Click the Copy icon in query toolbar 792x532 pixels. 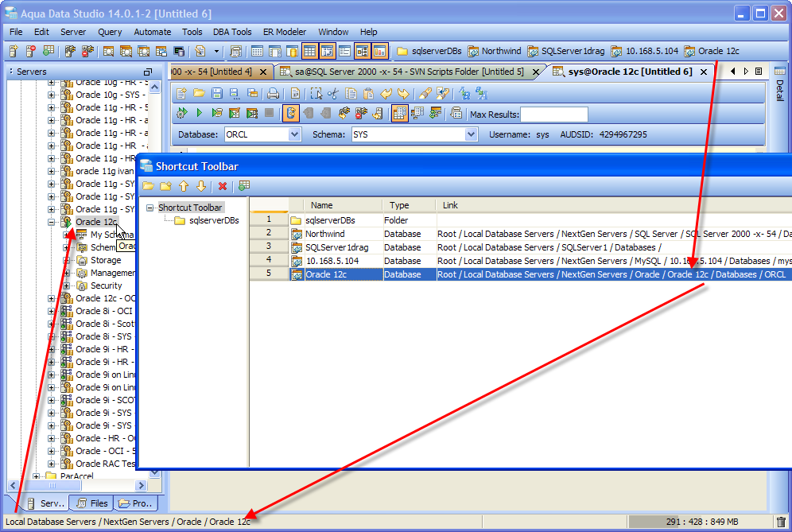click(x=351, y=94)
